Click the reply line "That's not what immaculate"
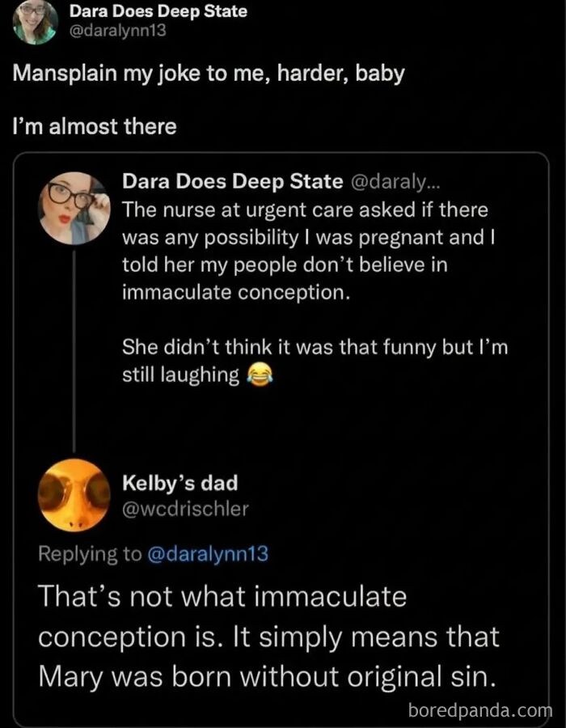Screen dimensions: 566x728 222,598
